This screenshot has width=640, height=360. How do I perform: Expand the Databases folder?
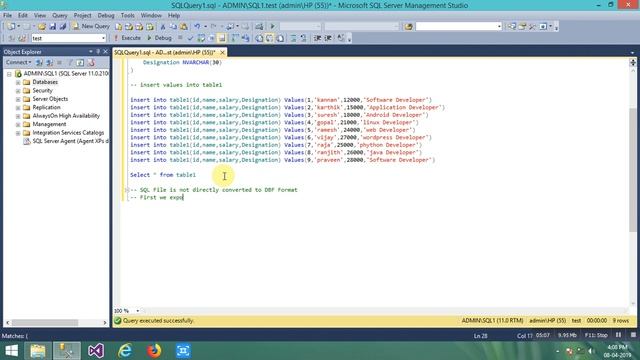18,82
